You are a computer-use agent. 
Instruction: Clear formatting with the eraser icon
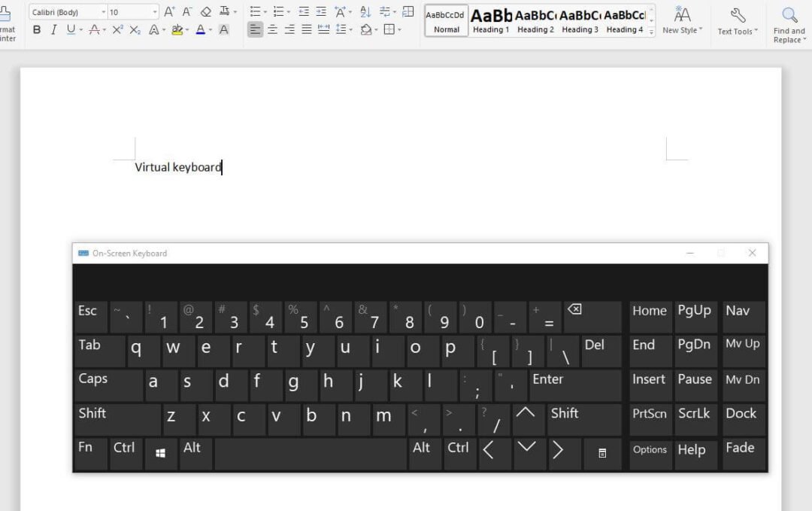click(205, 11)
